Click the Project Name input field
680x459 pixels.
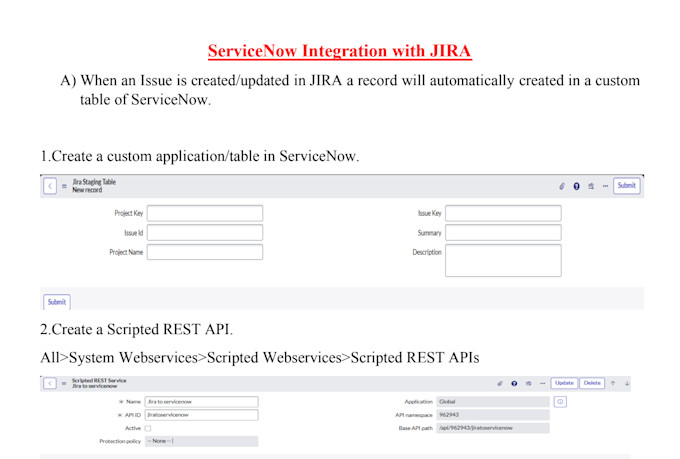(205, 252)
